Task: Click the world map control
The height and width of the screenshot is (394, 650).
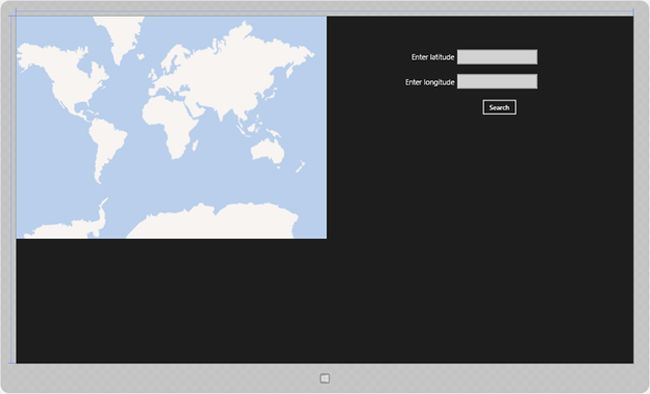Action: coord(171,127)
